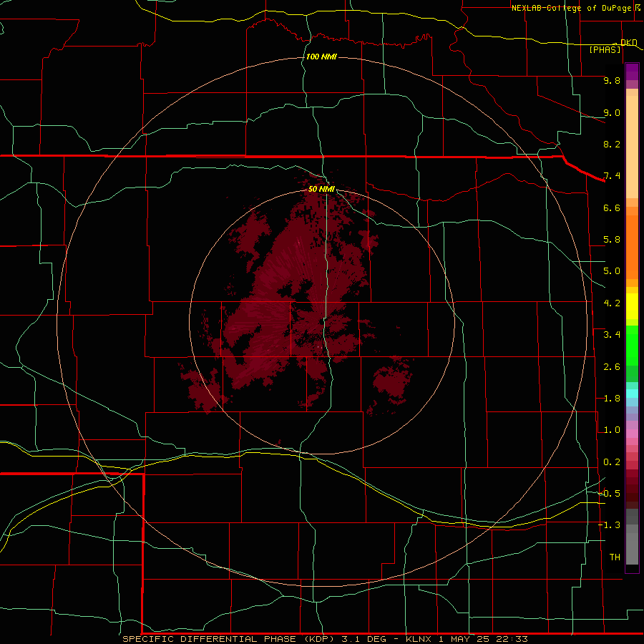
Task: Click the 8.2 scale label
Action: 612,144
